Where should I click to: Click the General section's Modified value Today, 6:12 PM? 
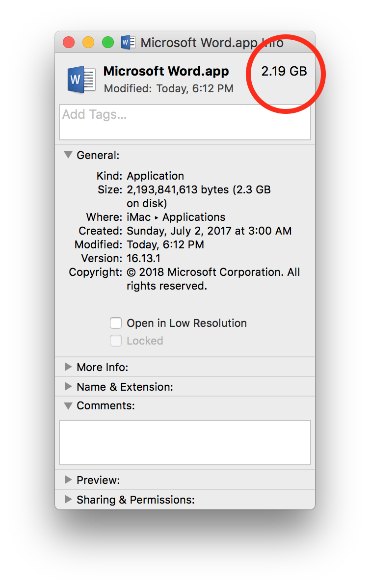point(165,244)
